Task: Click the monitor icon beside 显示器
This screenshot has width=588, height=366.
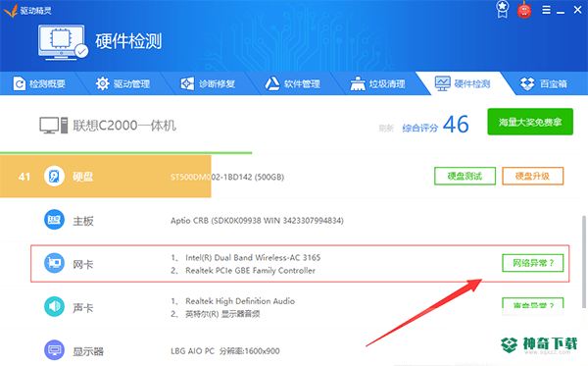Action: pos(54,350)
